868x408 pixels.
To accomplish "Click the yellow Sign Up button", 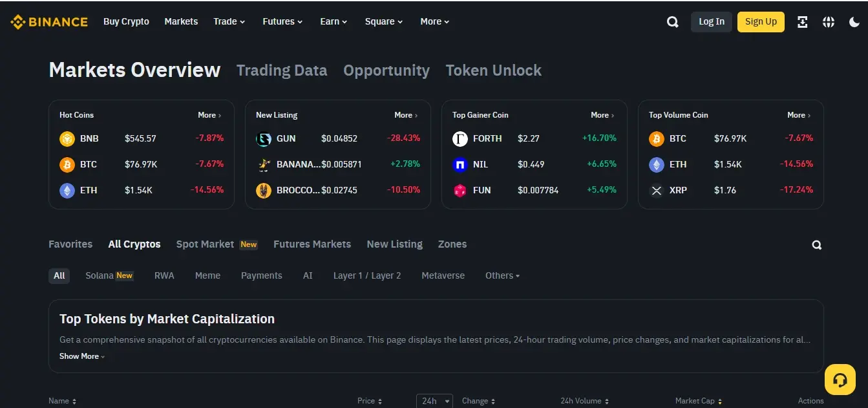I will (x=761, y=21).
